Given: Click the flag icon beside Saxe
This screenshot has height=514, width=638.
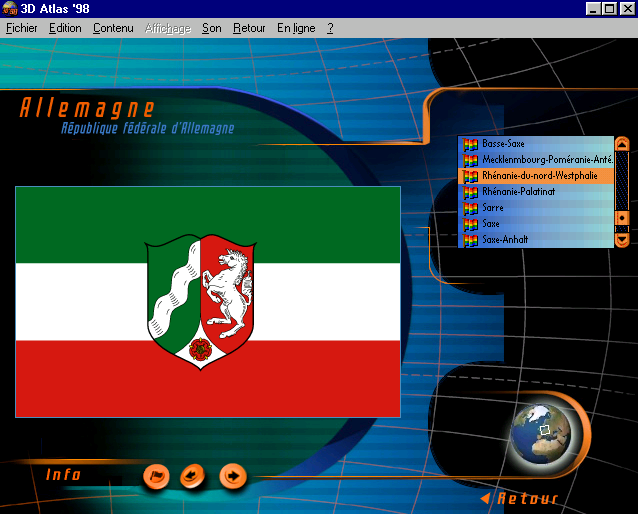Looking at the screenshot, I should 470,224.
